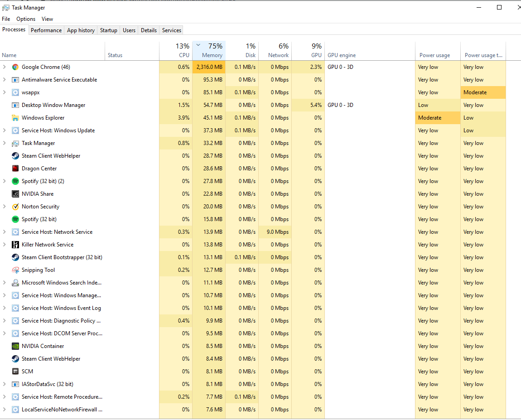Click the Dragon Center icon
521x420 pixels.
pos(15,169)
